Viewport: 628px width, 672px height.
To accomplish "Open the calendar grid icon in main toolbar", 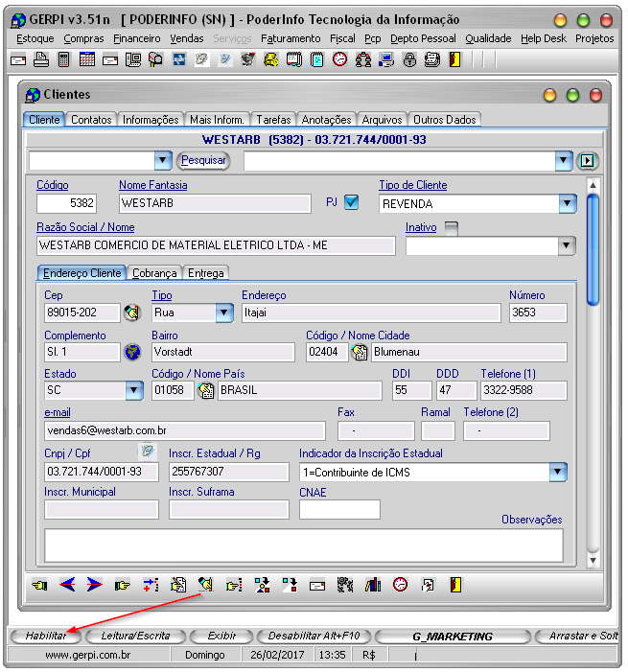I will 87,59.
